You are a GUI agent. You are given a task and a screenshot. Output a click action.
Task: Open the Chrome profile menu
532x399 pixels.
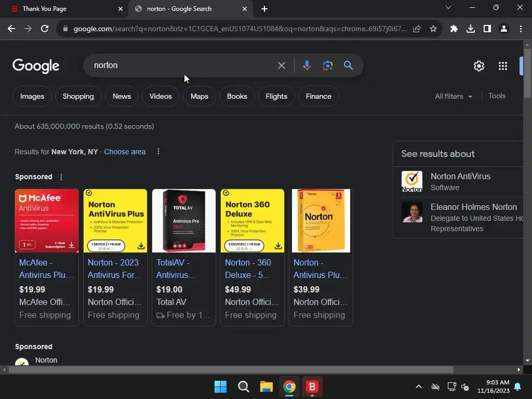coord(504,29)
